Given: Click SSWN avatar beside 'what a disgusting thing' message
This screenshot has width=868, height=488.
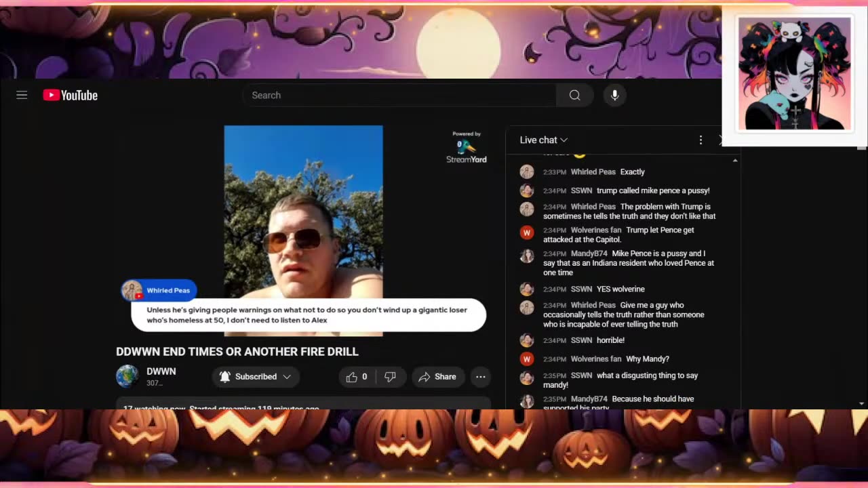Looking at the screenshot, I should pyautogui.click(x=527, y=378).
